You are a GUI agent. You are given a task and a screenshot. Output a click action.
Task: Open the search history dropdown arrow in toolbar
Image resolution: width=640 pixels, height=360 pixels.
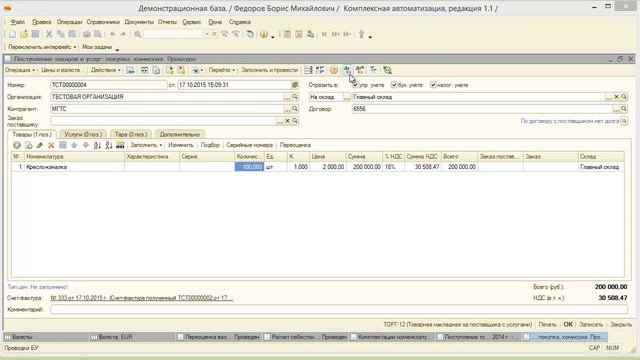pos(207,34)
